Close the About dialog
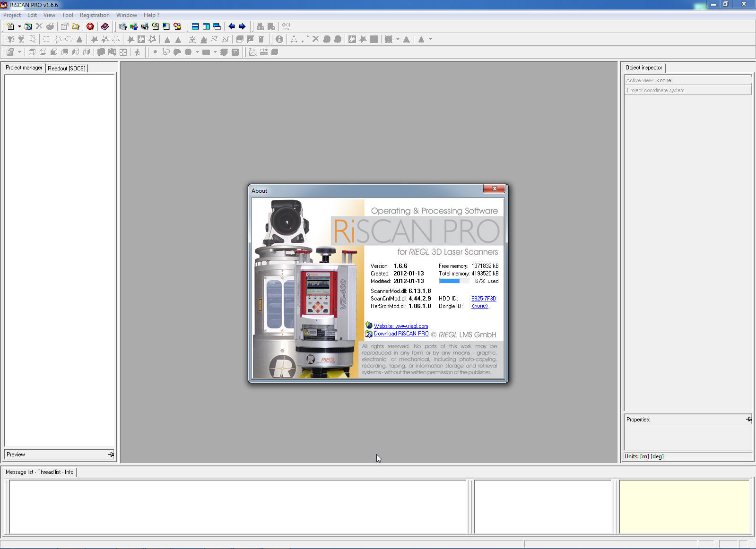The width and height of the screenshot is (756, 549). point(495,189)
